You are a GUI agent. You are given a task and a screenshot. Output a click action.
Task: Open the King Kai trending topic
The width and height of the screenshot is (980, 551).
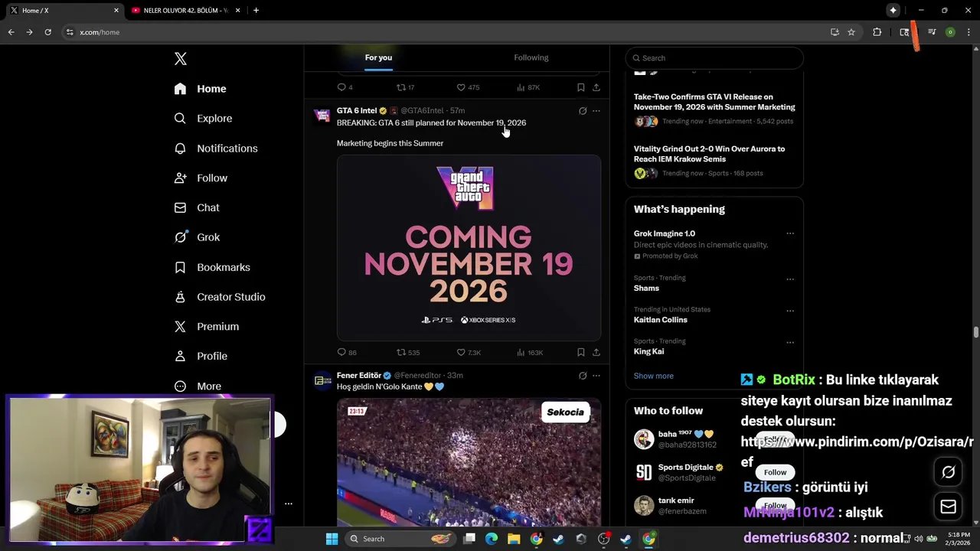[x=648, y=351]
